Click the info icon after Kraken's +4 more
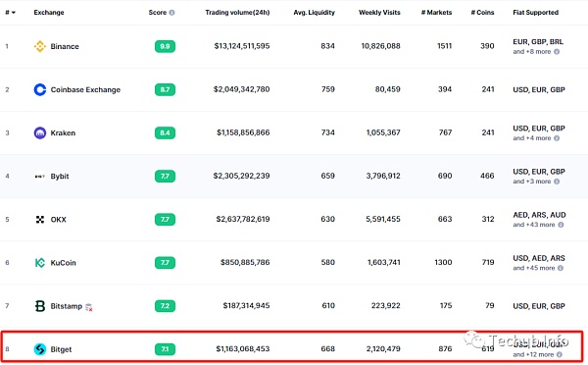The width and height of the screenshot is (588, 365). pyautogui.click(x=557, y=138)
